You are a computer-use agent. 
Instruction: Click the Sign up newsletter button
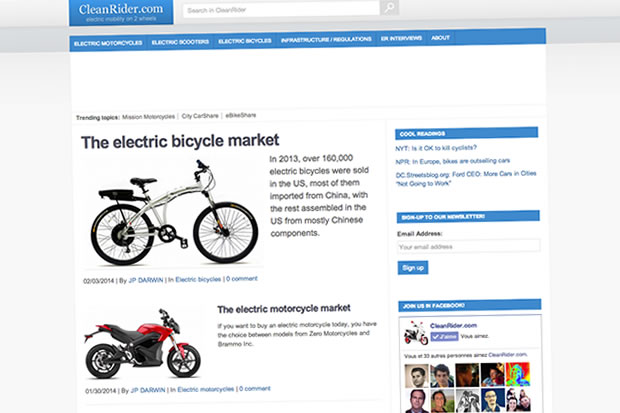point(413,267)
